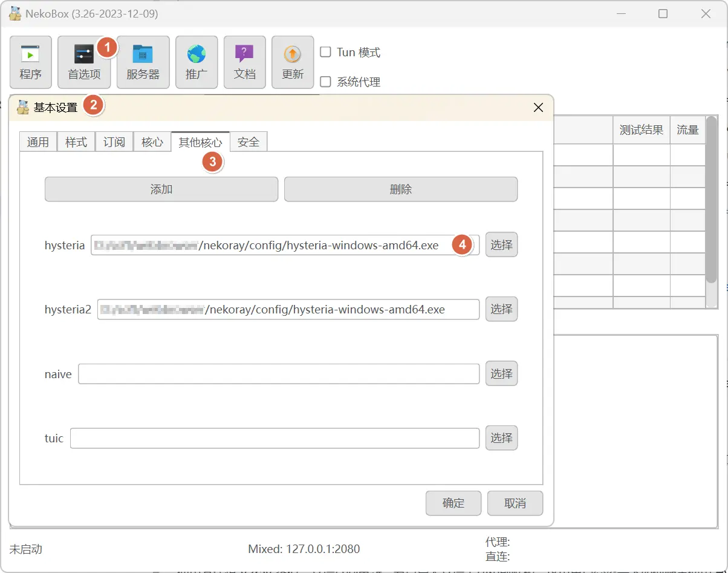
Task: Click the 代理: status label
Action: [498, 542]
